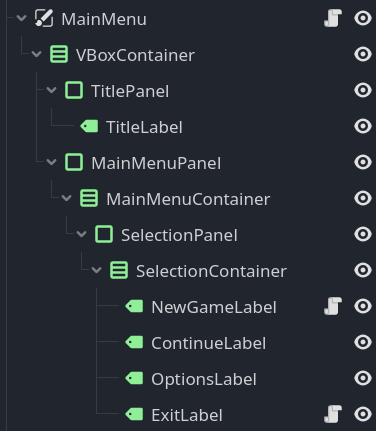
Task: Click the OptionsLabel label tag icon
Action: click(134, 378)
